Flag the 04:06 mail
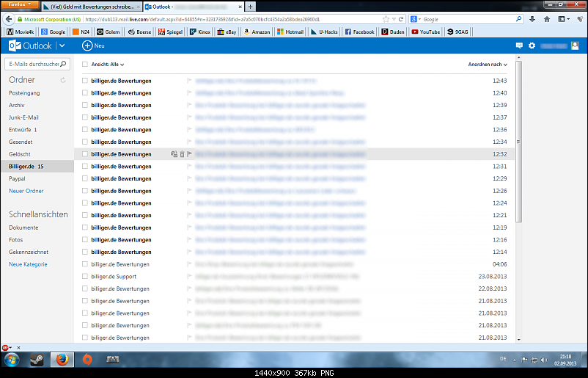 click(189, 264)
